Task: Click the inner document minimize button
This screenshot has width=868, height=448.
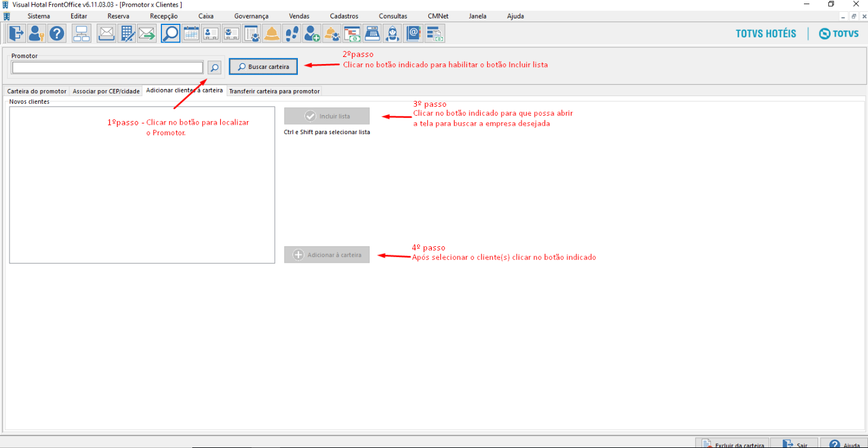Action: point(843,17)
